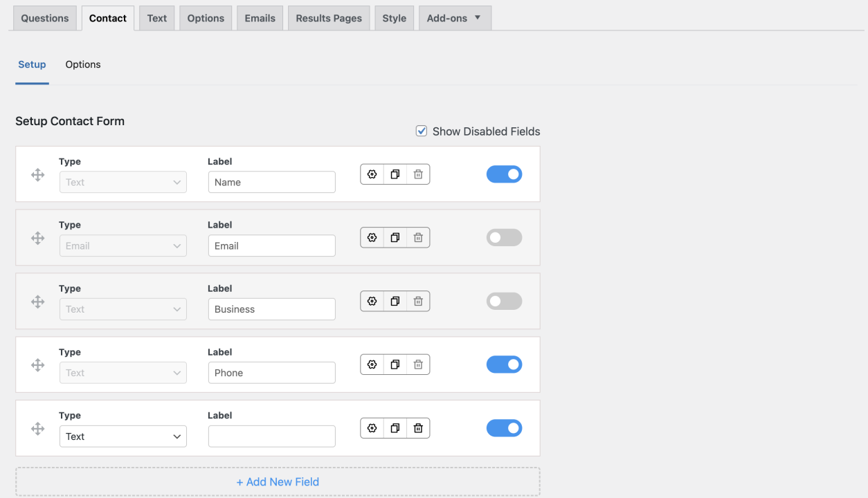Delete the Email field

click(x=418, y=238)
